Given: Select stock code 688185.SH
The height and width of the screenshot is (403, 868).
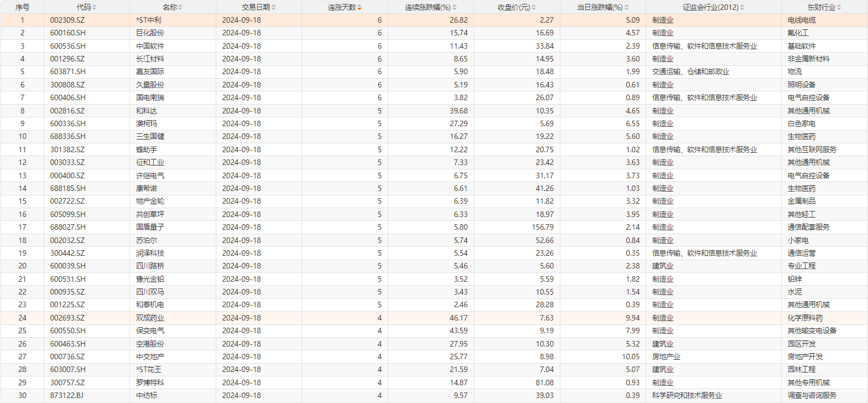Looking at the screenshot, I should pos(68,188).
